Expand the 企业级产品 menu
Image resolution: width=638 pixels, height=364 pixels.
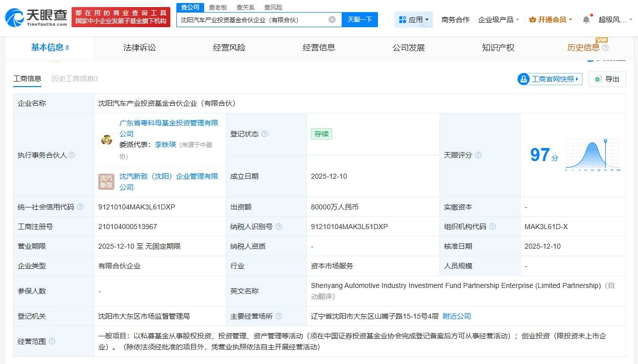tap(498, 20)
